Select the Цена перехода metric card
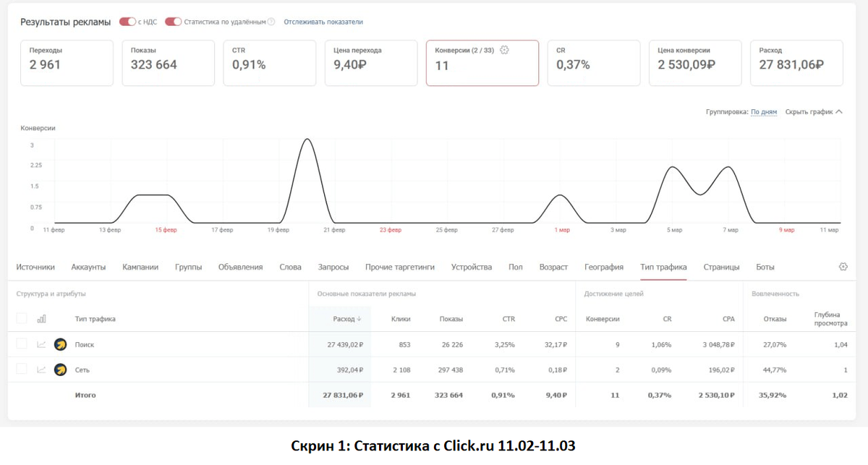The height and width of the screenshot is (465, 868). click(370, 63)
